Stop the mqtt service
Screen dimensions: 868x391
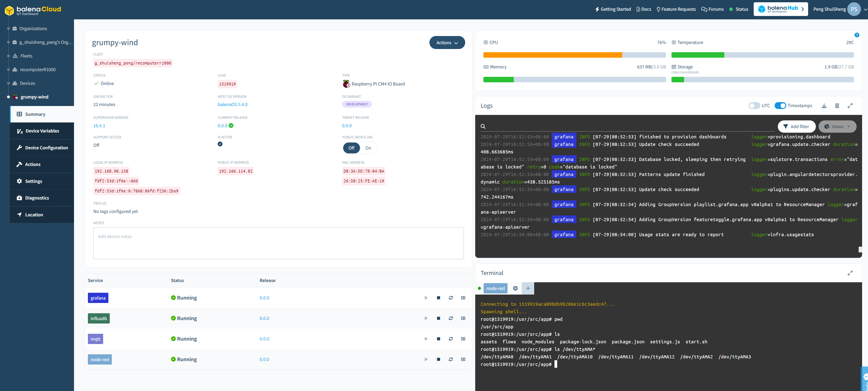[x=438, y=339]
